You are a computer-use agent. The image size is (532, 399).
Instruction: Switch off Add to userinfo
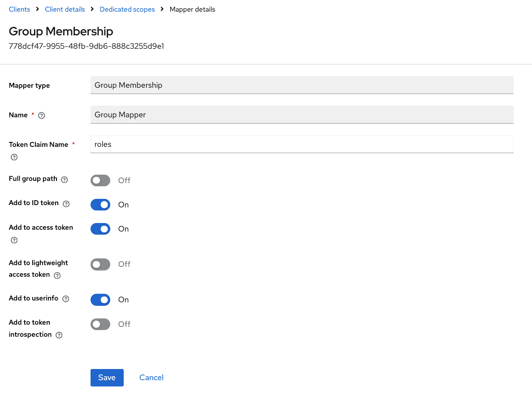pos(100,300)
